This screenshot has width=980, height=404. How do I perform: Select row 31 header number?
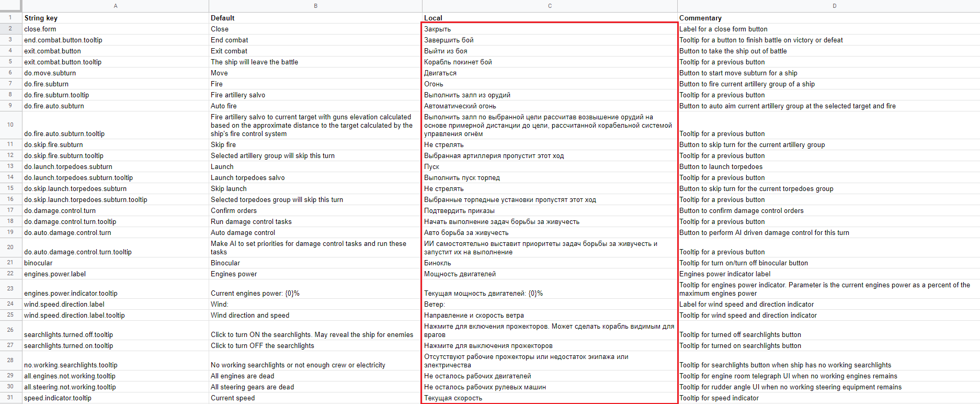pos(10,398)
